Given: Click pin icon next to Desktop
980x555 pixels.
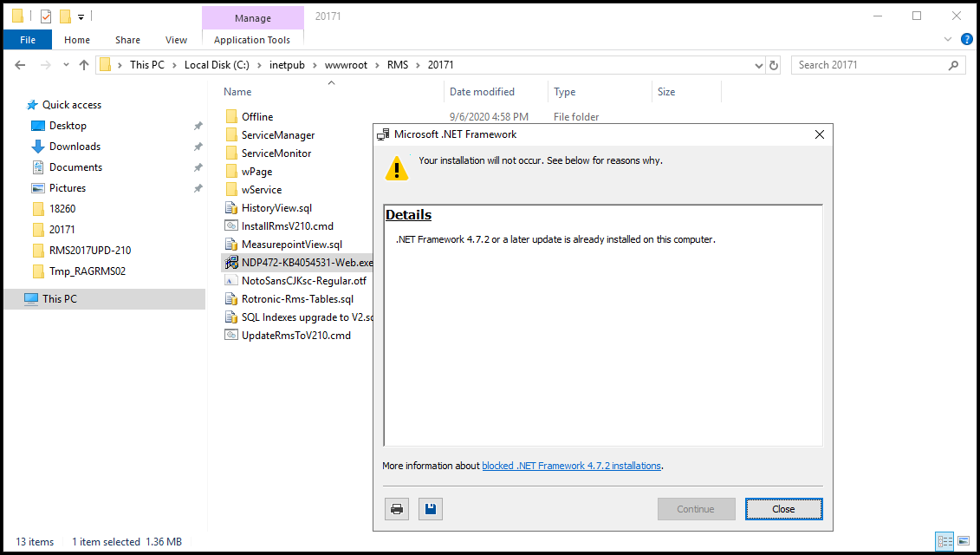Looking at the screenshot, I should click(x=198, y=126).
